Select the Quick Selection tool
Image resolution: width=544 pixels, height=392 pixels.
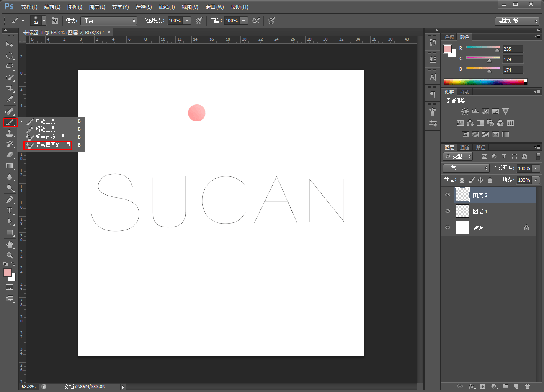point(10,77)
